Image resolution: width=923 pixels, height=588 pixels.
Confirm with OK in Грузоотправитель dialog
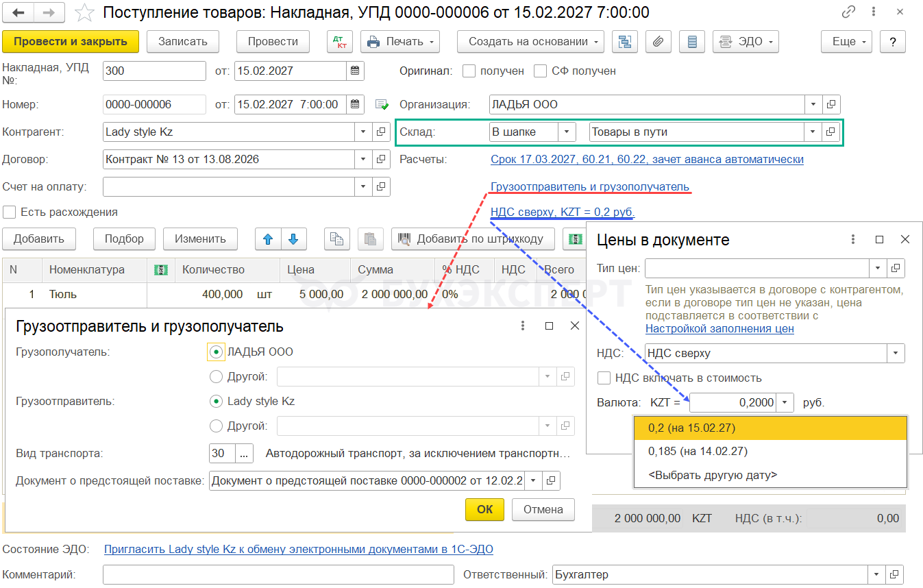[484, 509]
